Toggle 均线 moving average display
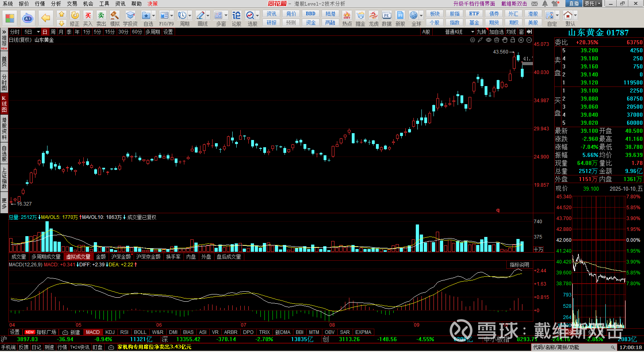 511,32
